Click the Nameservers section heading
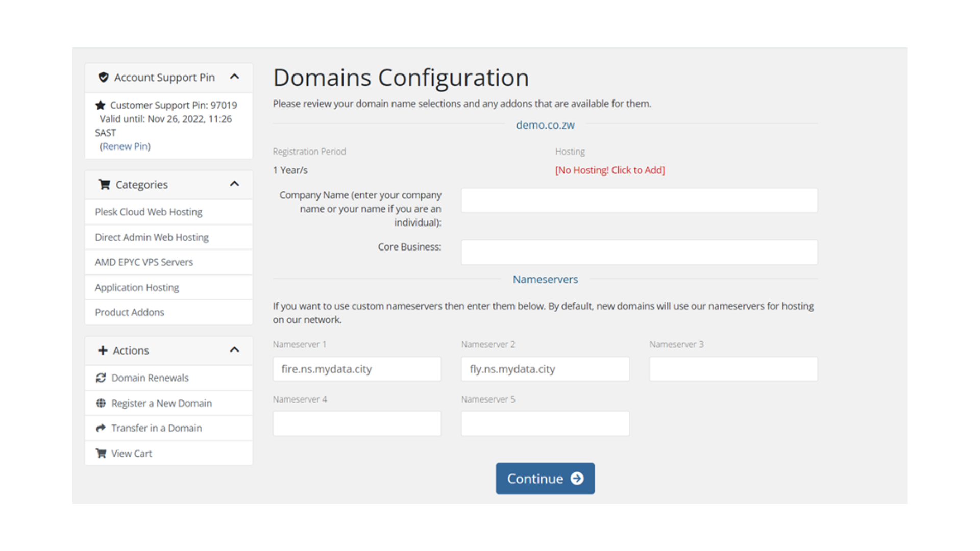Viewport: 980px width, 551px height. pos(545,280)
